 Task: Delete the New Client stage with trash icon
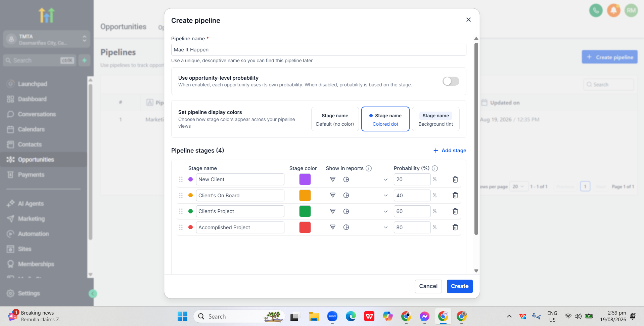click(455, 179)
